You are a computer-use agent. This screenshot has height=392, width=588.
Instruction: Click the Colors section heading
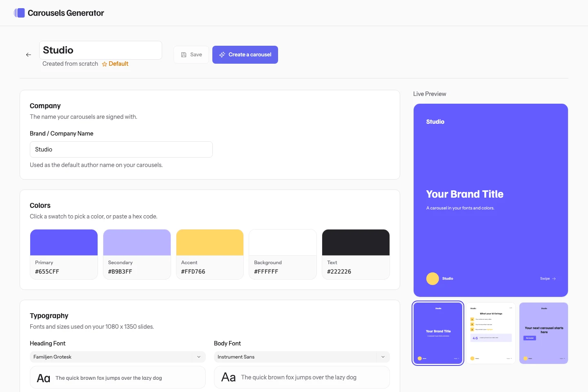(x=40, y=205)
